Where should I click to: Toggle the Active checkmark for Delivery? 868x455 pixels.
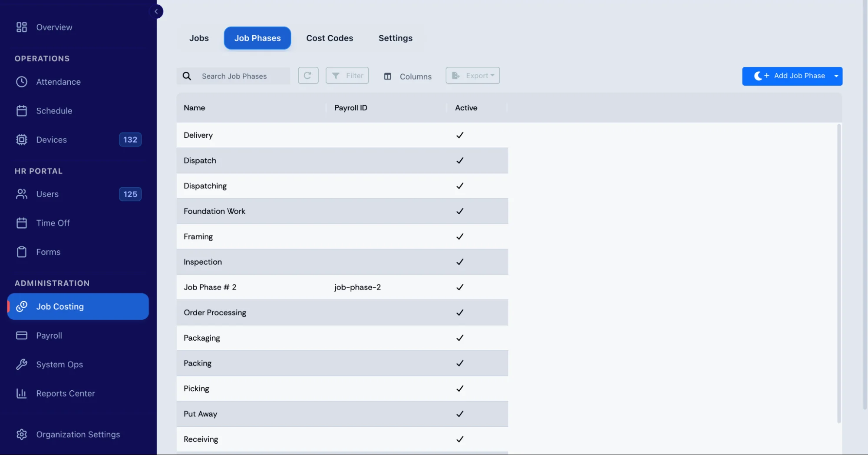coord(460,135)
